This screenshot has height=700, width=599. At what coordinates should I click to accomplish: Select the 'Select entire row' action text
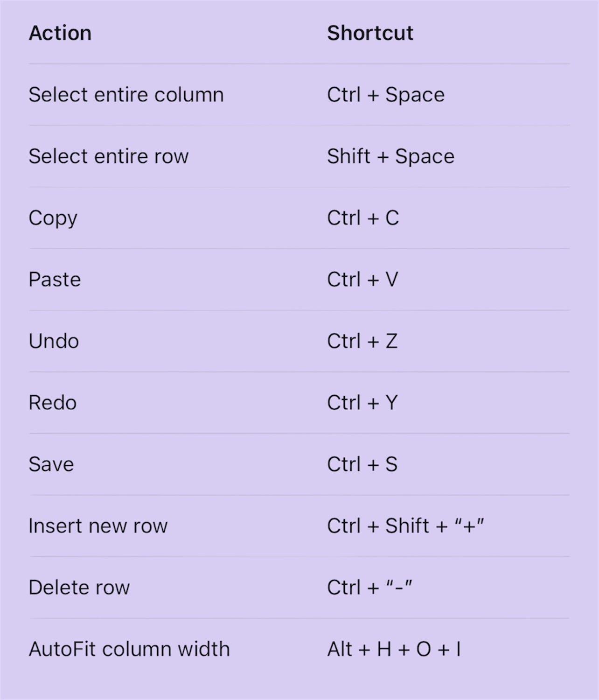[109, 156]
